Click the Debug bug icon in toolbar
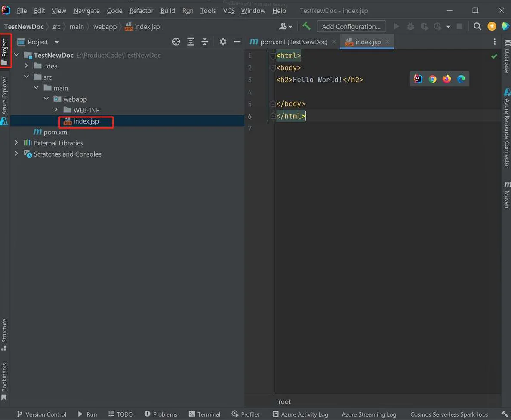The width and height of the screenshot is (511, 420). (x=410, y=26)
